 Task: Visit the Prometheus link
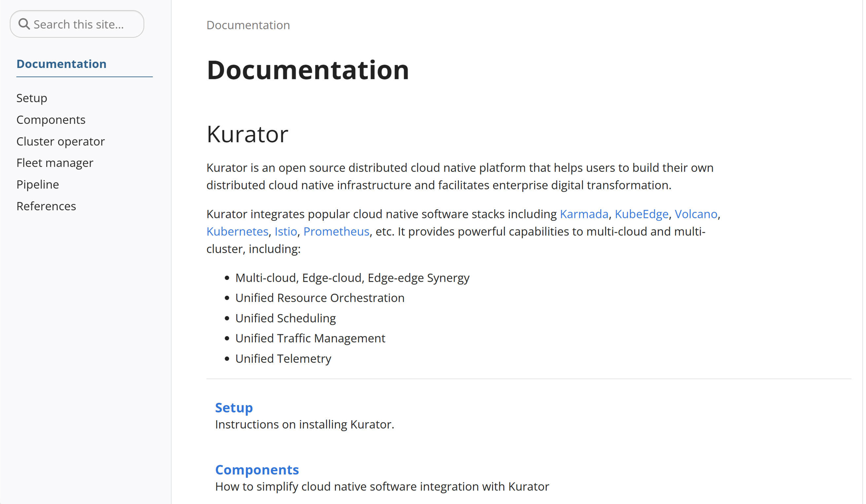click(336, 231)
